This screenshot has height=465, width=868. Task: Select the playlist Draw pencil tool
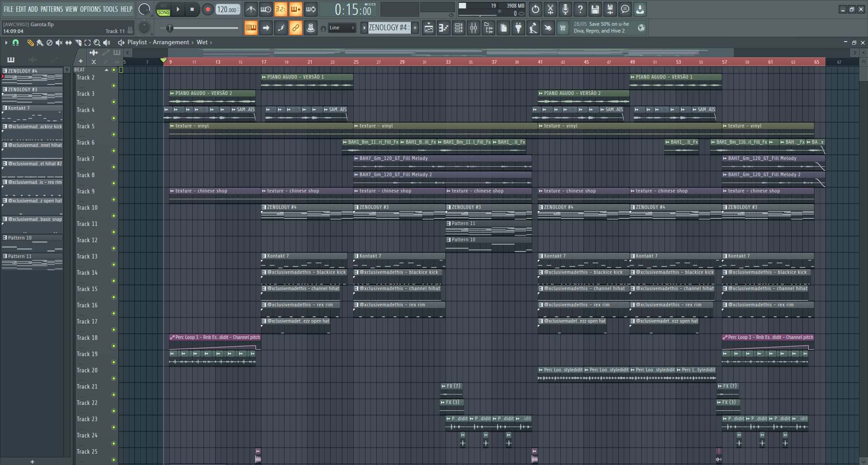point(30,42)
